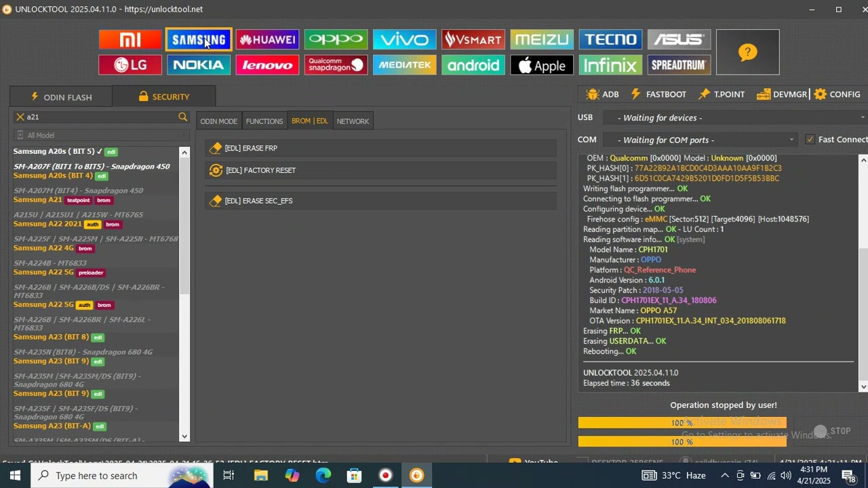Switch to the SECURITY tab
This screenshot has width=868, height=488.
tap(164, 97)
